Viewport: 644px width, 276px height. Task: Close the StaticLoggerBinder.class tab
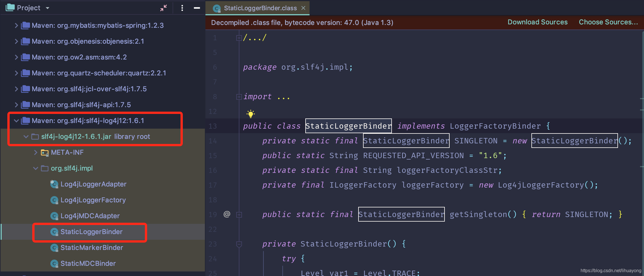[303, 8]
